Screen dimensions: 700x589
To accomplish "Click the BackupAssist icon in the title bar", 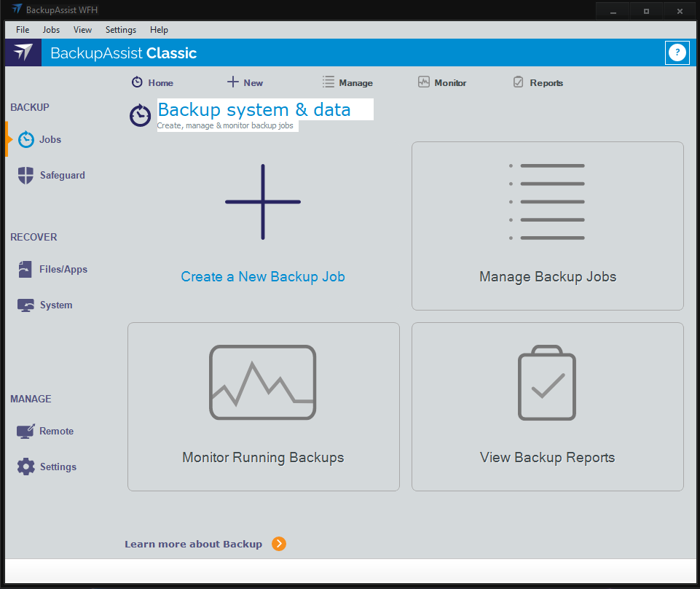I will (x=17, y=9).
